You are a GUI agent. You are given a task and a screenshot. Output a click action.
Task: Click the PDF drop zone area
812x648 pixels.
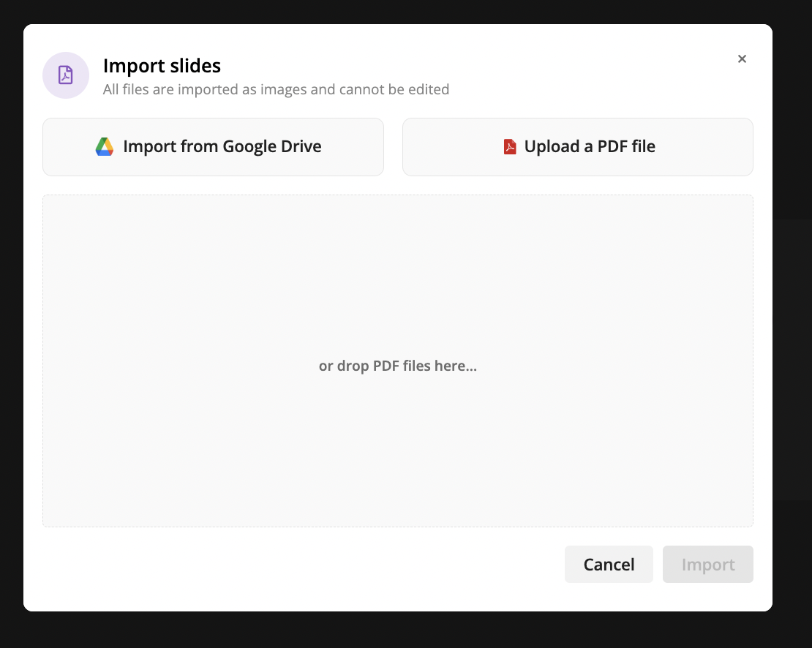pyautogui.click(x=398, y=361)
